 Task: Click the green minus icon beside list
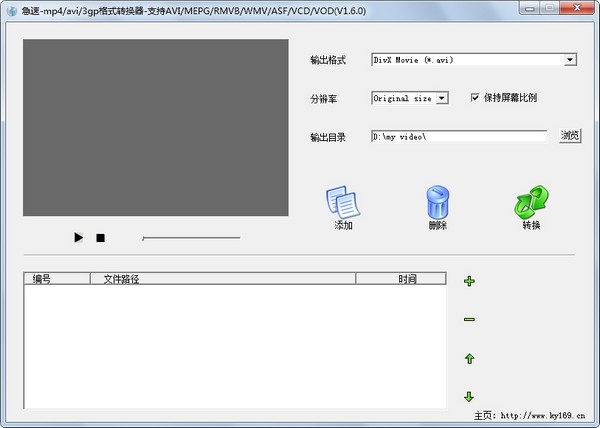[x=469, y=319]
